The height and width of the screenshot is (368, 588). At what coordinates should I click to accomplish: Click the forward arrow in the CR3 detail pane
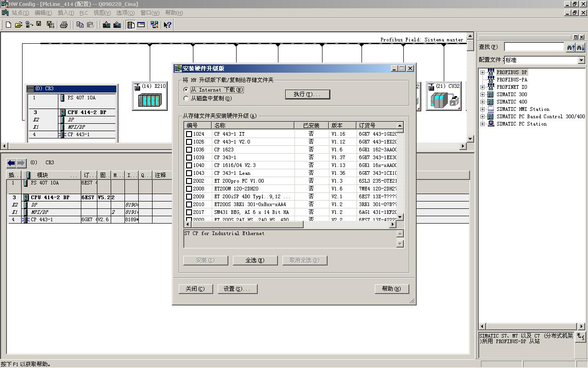click(x=21, y=163)
